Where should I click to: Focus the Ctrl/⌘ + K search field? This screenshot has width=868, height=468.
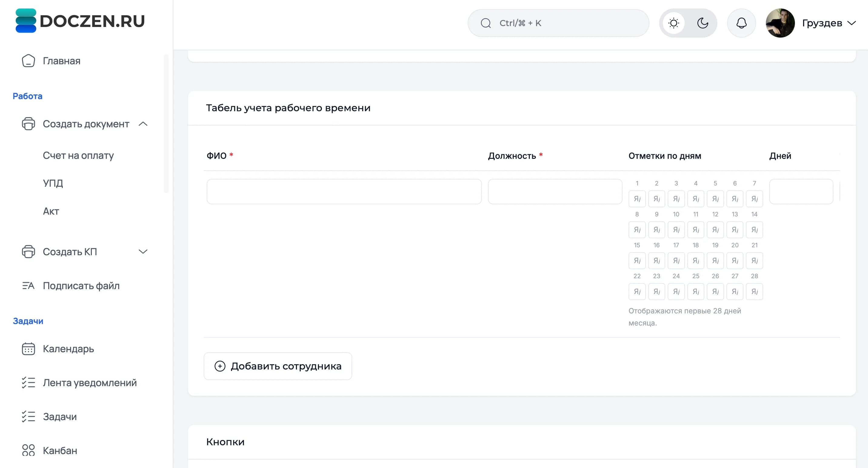pos(558,23)
